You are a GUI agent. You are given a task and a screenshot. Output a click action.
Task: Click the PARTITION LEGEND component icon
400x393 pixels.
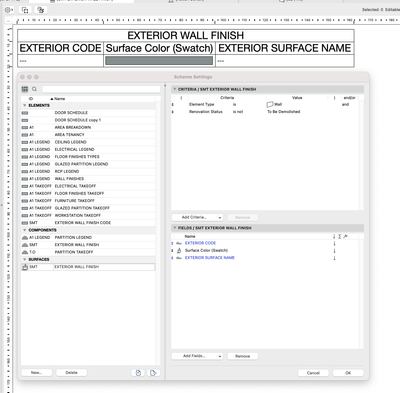[25, 237]
